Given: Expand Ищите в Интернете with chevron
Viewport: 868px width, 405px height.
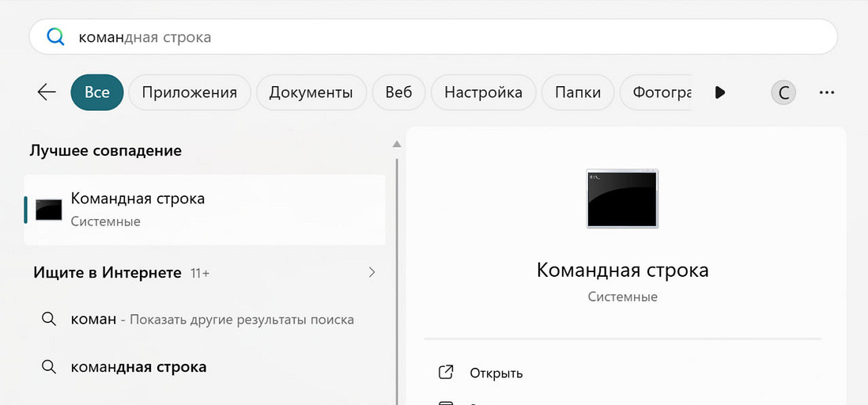Looking at the screenshot, I should coord(372,272).
